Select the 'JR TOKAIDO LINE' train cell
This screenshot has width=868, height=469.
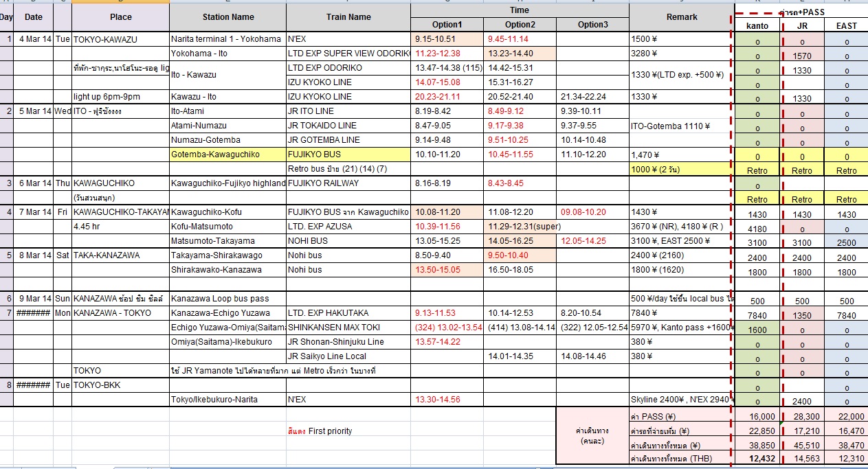pos(348,126)
